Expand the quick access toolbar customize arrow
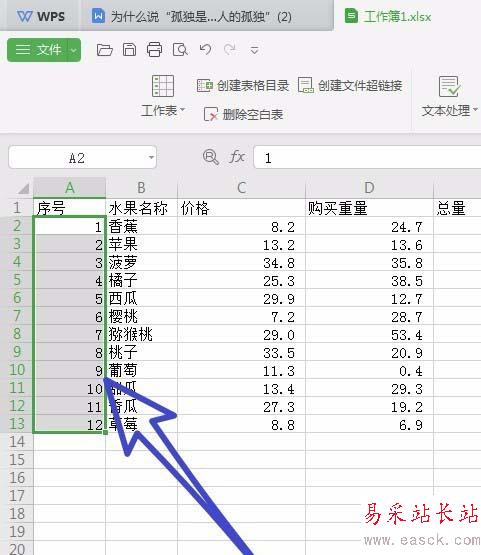 [254, 50]
